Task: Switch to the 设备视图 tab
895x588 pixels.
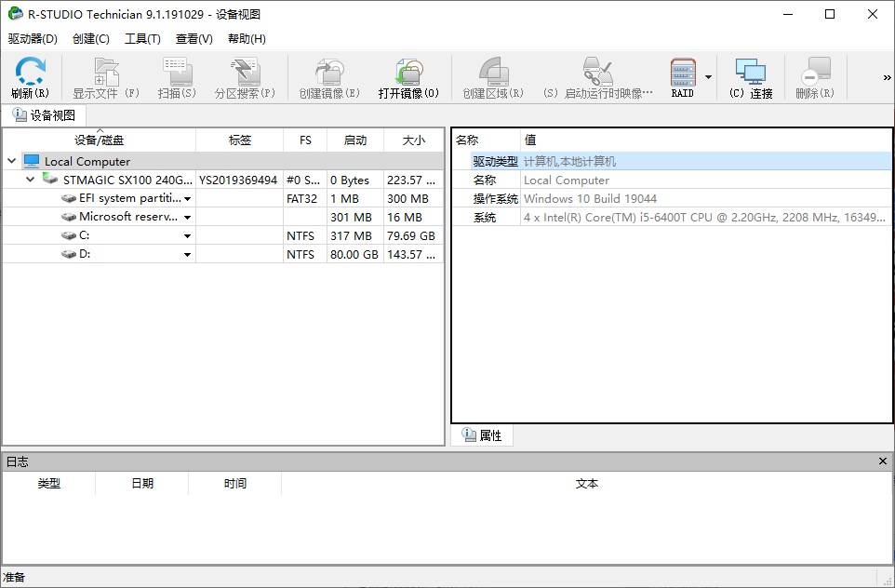Action: (44, 115)
